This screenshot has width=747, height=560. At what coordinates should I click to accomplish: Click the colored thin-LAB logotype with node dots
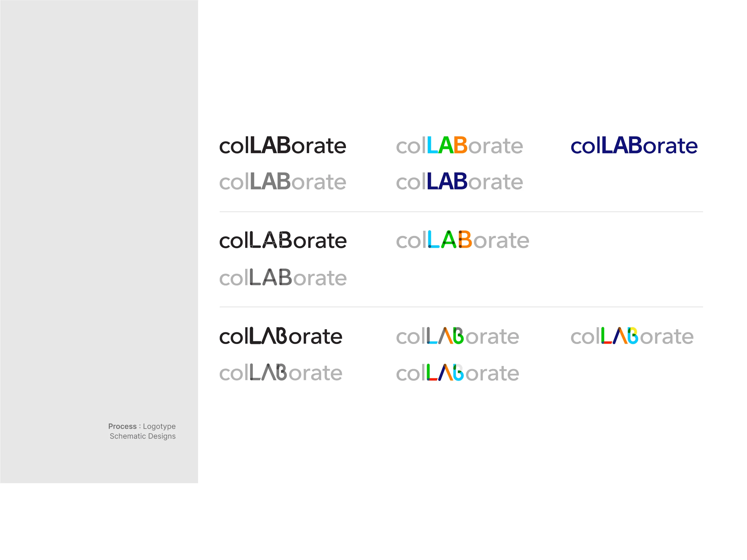click(462, 240)
